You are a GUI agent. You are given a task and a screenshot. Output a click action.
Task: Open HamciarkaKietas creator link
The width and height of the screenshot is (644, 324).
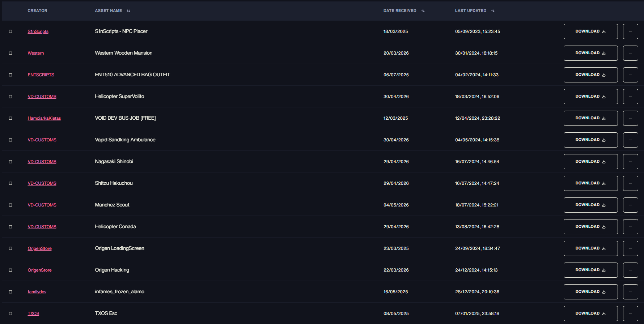44,118
